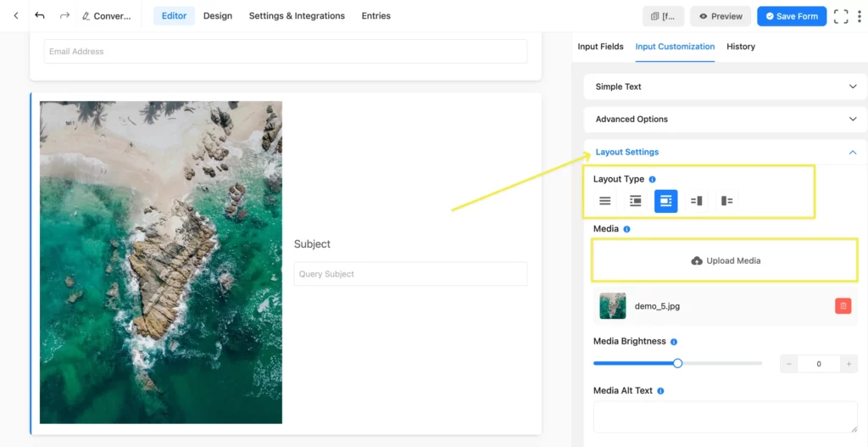Select the Input Customization tab

pyautogui.click(x=675, y=47)
